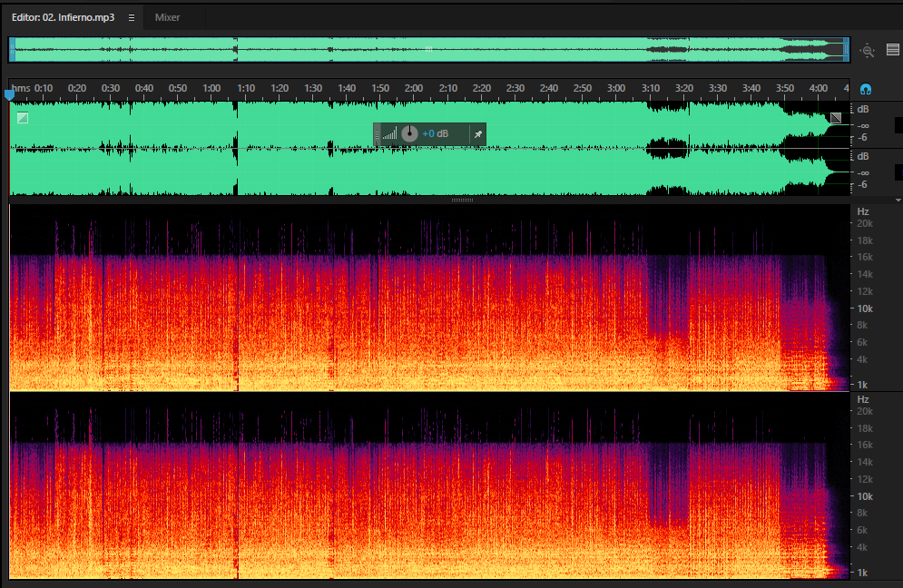The height and width of the screenshot is (588, 903).
Task: Switch to the Mixer tab
Action: 167,17
